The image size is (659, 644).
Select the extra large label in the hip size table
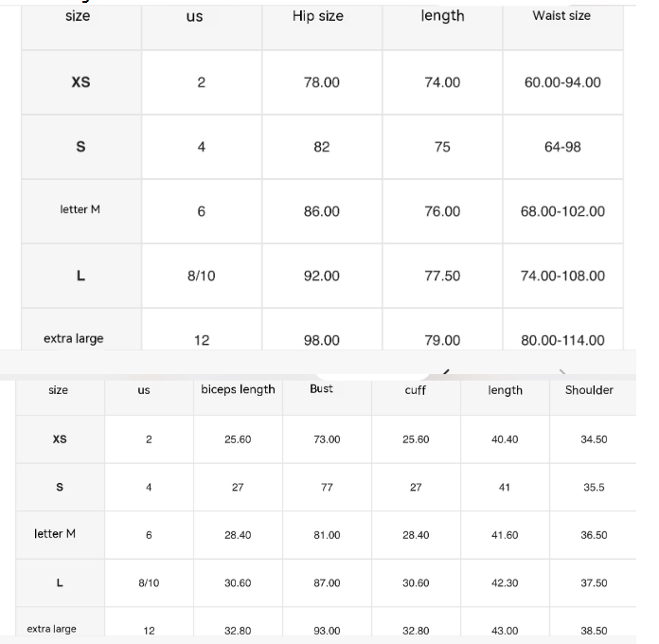[x=74, y=338]
